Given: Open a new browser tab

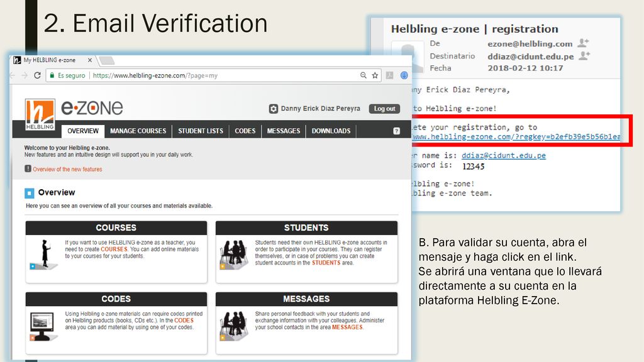Looking at the screenshot, I should (107, 61).
